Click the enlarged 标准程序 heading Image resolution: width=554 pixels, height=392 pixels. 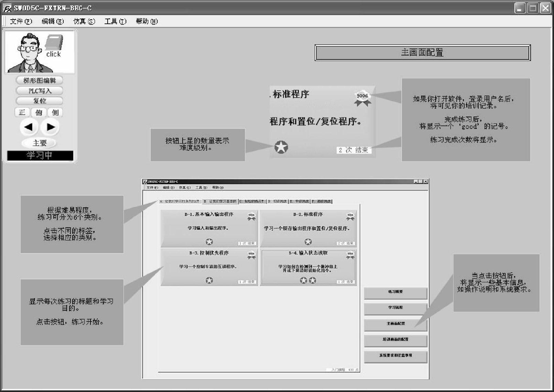pos(291,94)
